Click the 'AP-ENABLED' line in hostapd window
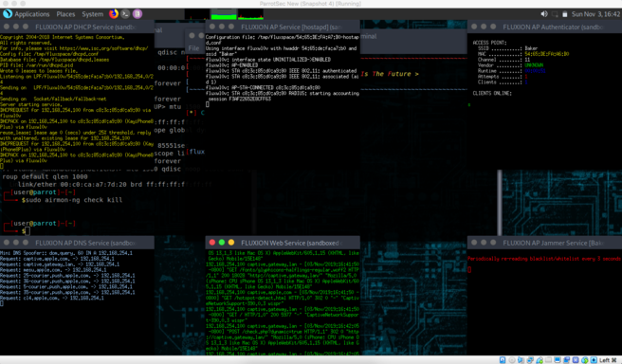This screenshot has height=364, width=622. (231, 65)
